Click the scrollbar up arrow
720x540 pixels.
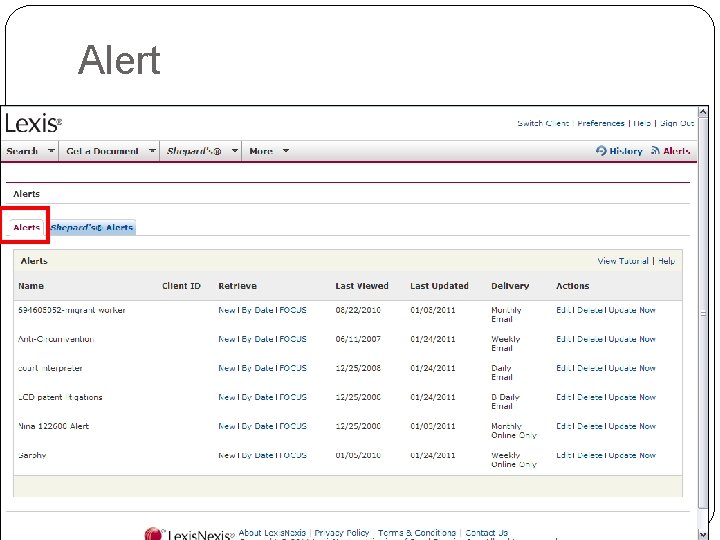(703, 112)
